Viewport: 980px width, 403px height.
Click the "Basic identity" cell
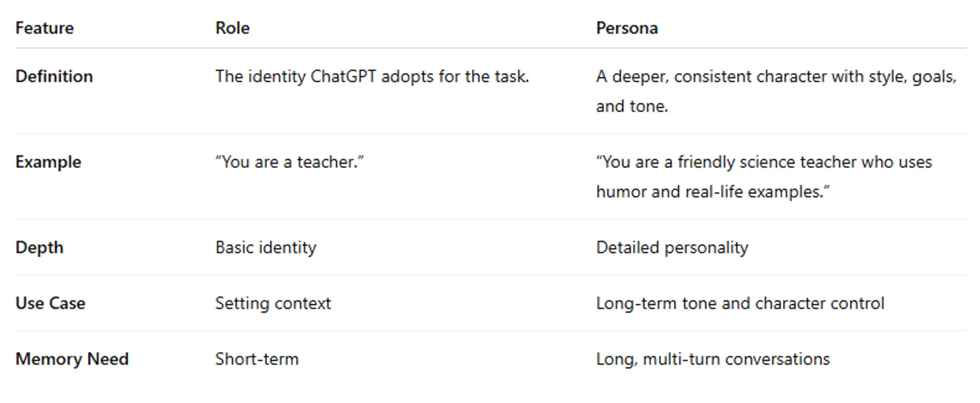pyautogui.click(x=265, y=247)
